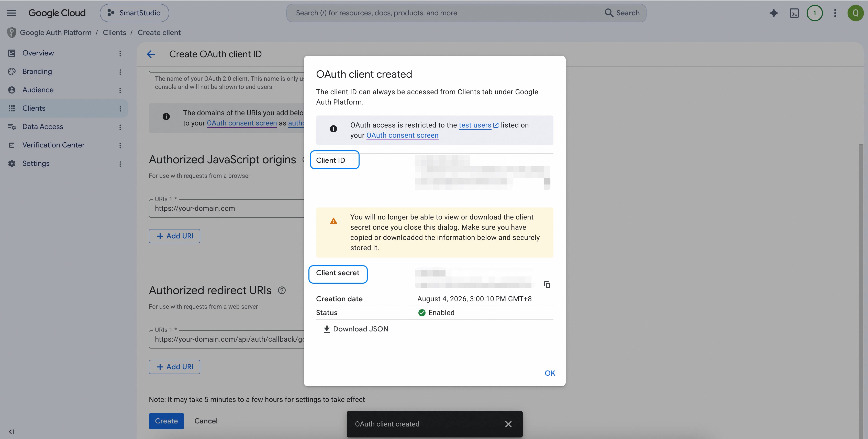Open the main navigation hamburger menu
868x439 pixels.
(12, 13)
